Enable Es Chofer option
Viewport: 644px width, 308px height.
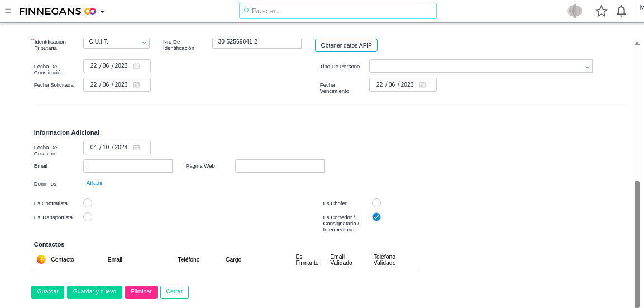click(376, 203)
